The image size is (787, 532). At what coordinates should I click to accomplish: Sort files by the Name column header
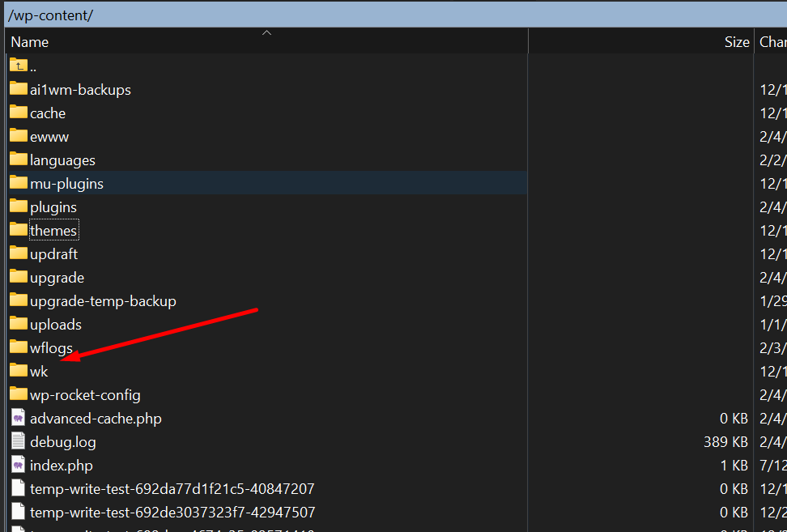click(x=31, y=42)
